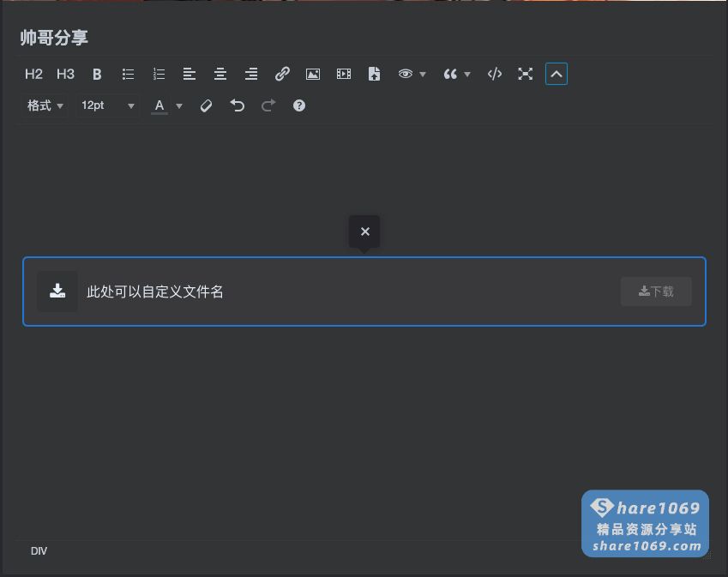Click the 下载 download button
Viewport: 728px width, 577px height.
655,292
